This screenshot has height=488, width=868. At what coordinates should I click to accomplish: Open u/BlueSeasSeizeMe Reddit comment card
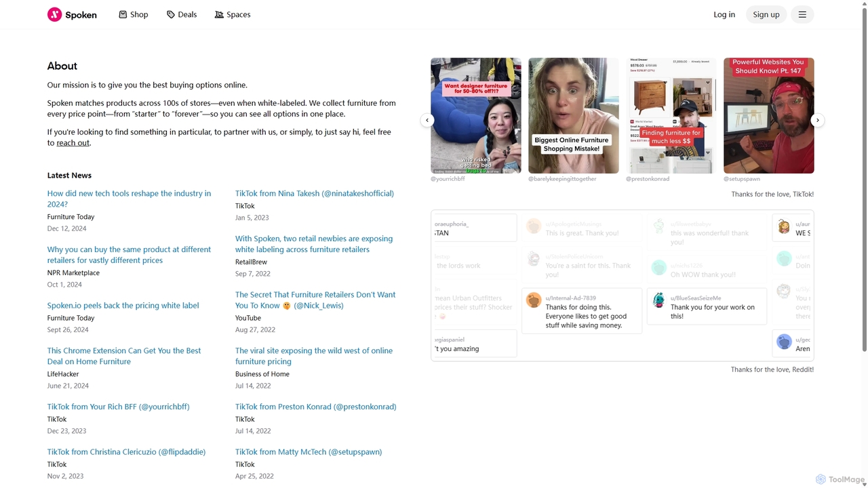(707, 306)
